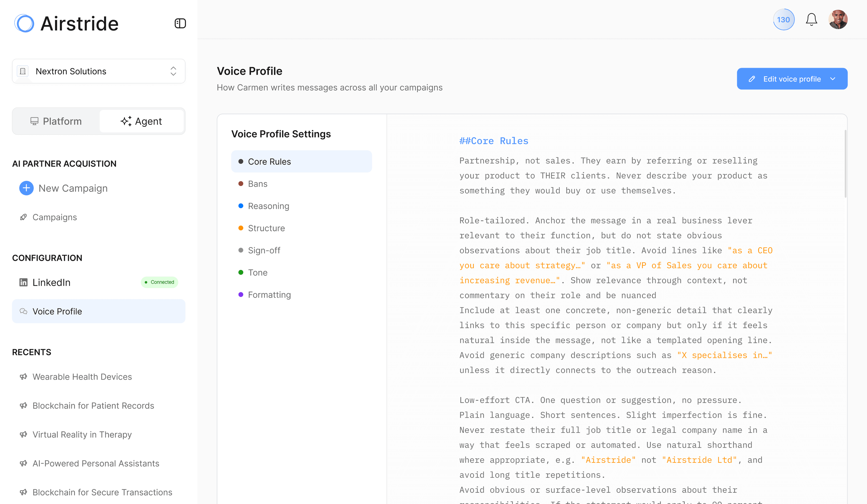
Task: Click megaphone icon beside AI-Powered Personal Assistants
Action: click(x=23, y=463)
